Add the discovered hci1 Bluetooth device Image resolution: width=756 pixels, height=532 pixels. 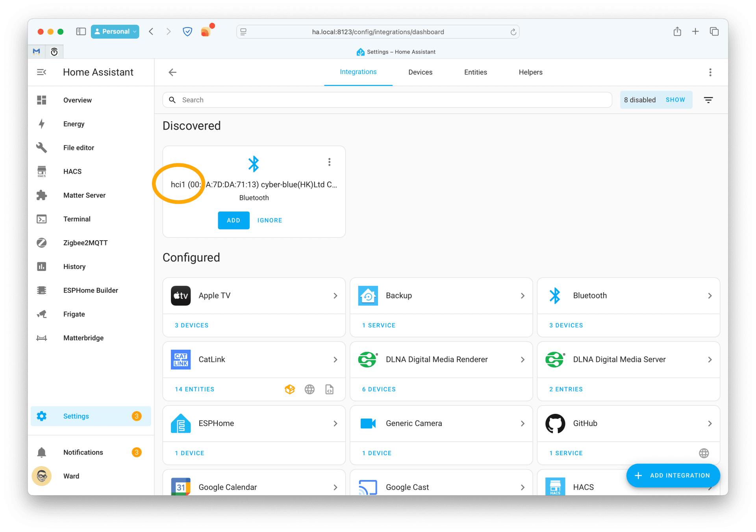233,220
